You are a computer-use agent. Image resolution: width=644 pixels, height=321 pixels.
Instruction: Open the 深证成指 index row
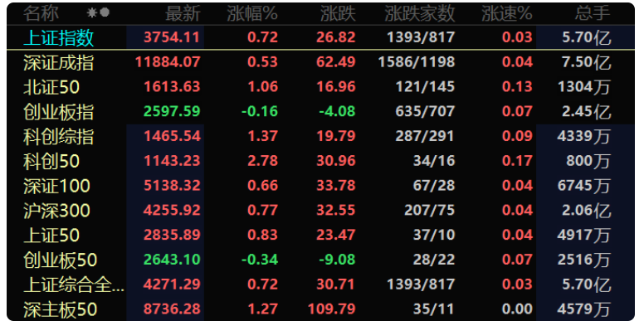coord(321,62)
